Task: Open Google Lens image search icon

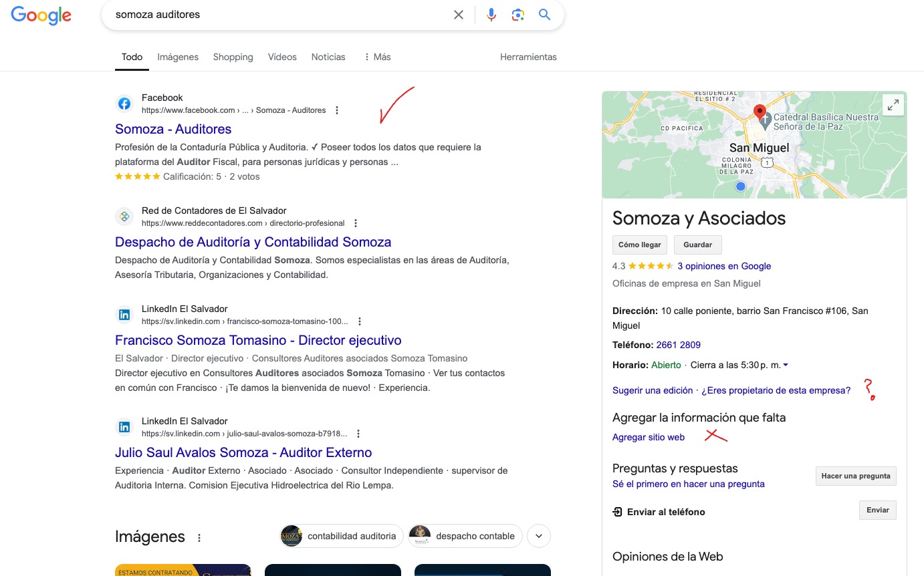Action: (x=517, y=15)
